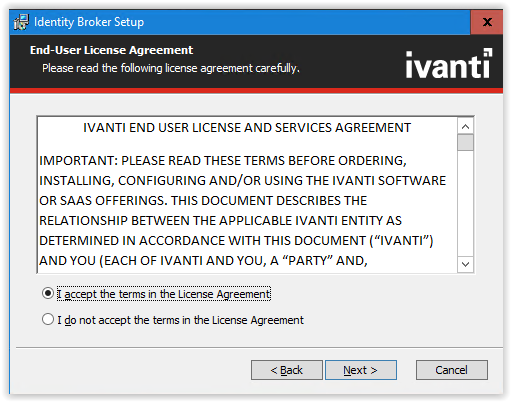The width and height of the screenshot is (511, 402).
Task: Click the license scrollbar thumb
Action: [465, 142]
